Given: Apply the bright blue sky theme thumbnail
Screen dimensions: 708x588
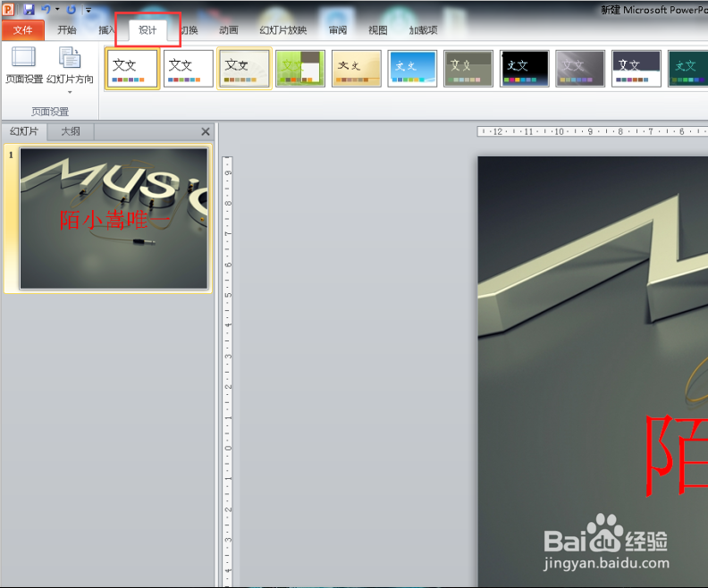Looking at the screenshot, I should click(x=412, y=69).
